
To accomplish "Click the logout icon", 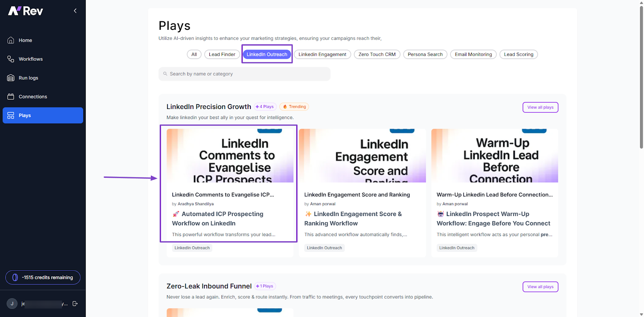I will pyautogui.click(x=75, y=304).
